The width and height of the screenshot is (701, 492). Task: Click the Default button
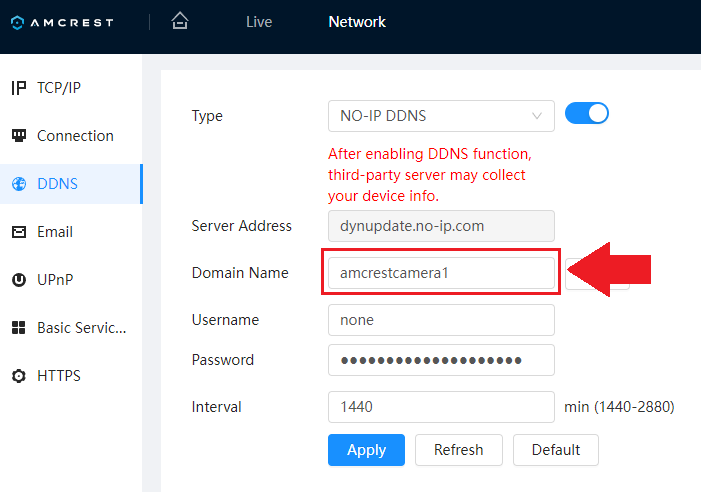tap(555, 450)
